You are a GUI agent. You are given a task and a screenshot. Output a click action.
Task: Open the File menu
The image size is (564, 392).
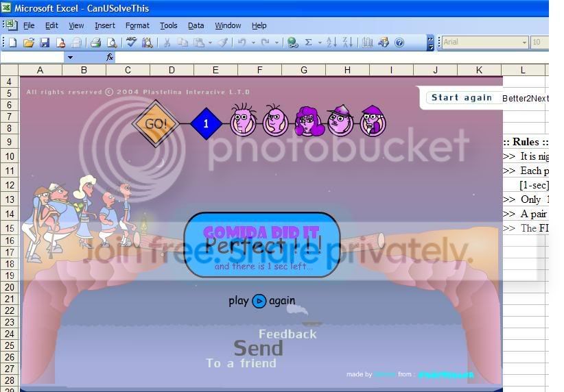point(29,25)
